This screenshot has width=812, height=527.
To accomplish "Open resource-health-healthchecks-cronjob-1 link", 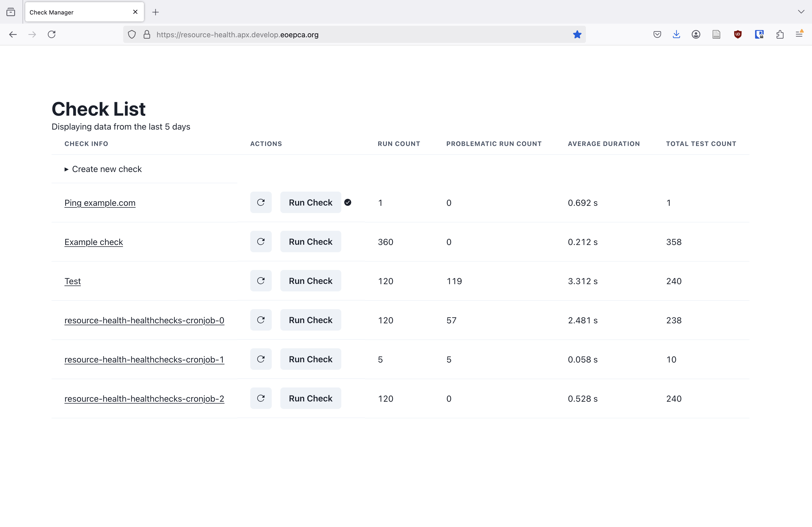I will 144,360.
